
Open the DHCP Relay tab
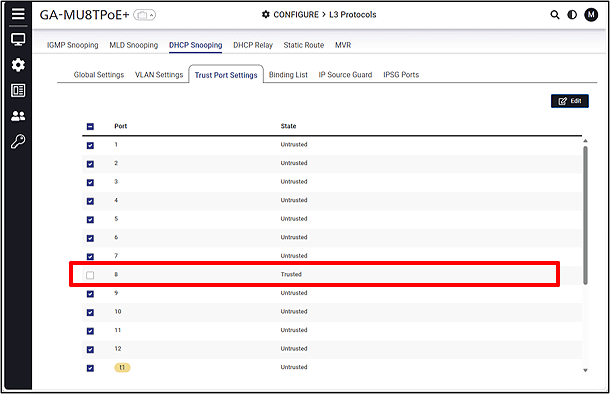tap(253, 45)
